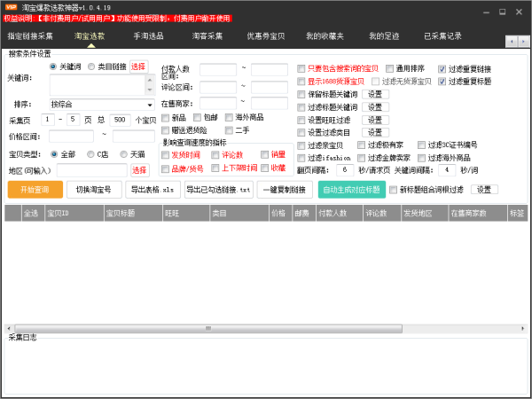This screenshot has width=532, height=399.
Task: Toggle the 显示1688货源宝贝 checkbox
Action: pyautogui.click(x=302, y=81)
